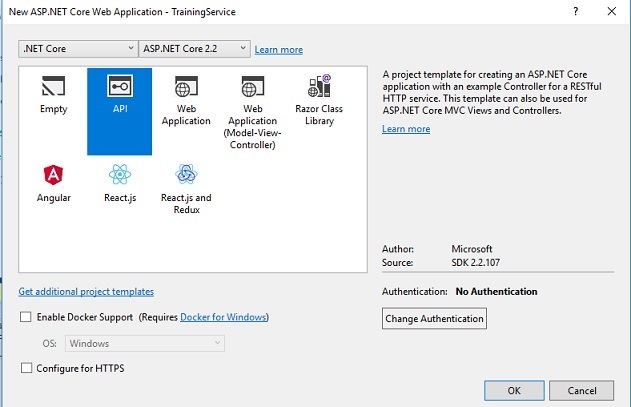Click the Change Authentication button
Screen dimensions: 631x407
tap(434, 318)
